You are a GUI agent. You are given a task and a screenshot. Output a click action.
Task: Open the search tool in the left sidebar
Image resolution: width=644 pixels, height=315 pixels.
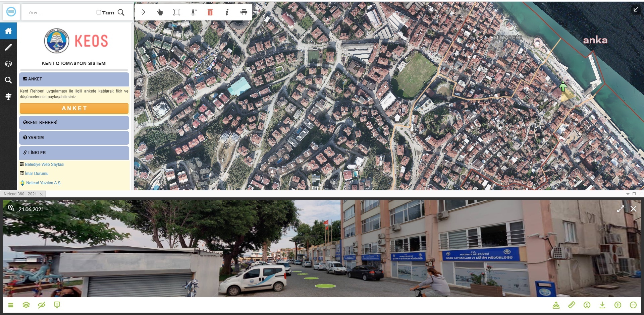click(8, 80)
